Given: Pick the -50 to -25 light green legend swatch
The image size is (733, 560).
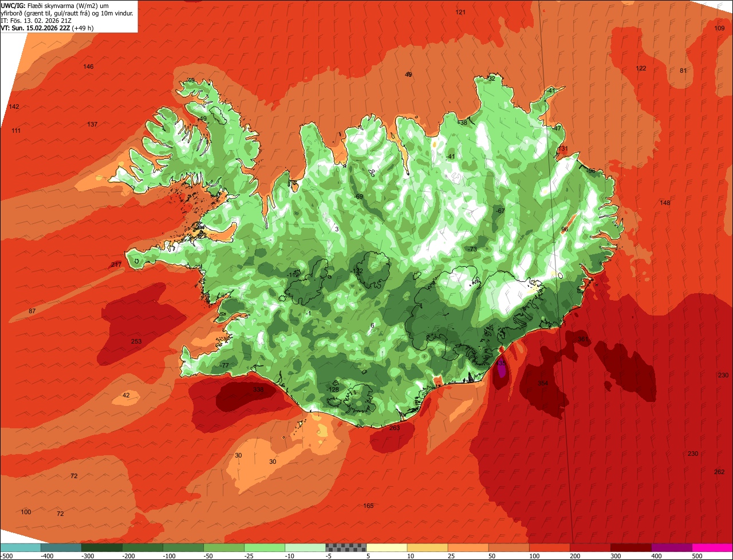Looking at the screenshot, I should point(224,547).
